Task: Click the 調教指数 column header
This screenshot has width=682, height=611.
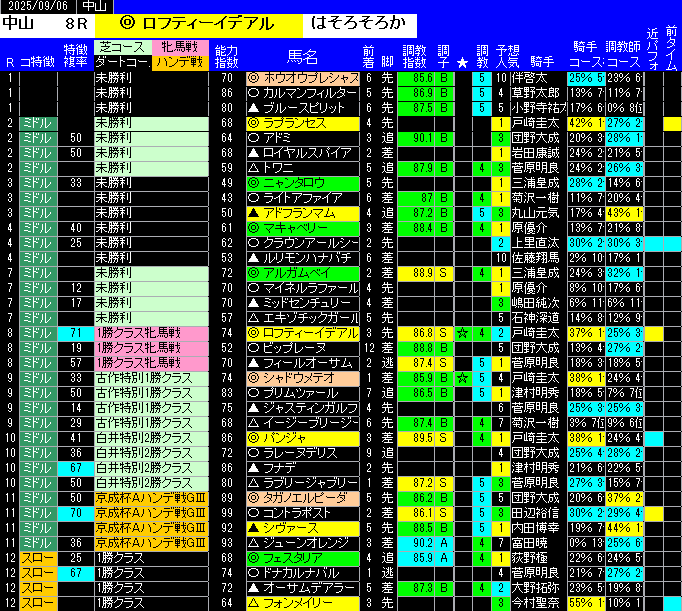Action: (x=414, y=57)
